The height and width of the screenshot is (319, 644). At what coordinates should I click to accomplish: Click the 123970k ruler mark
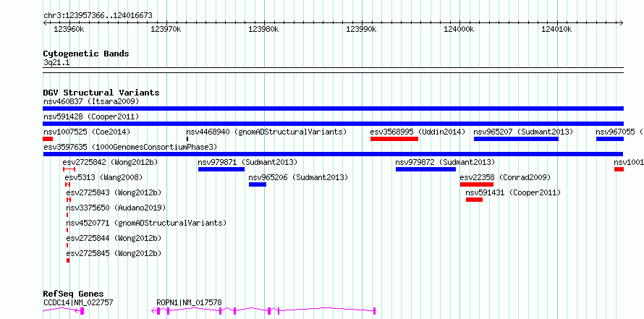coord(166,30)
